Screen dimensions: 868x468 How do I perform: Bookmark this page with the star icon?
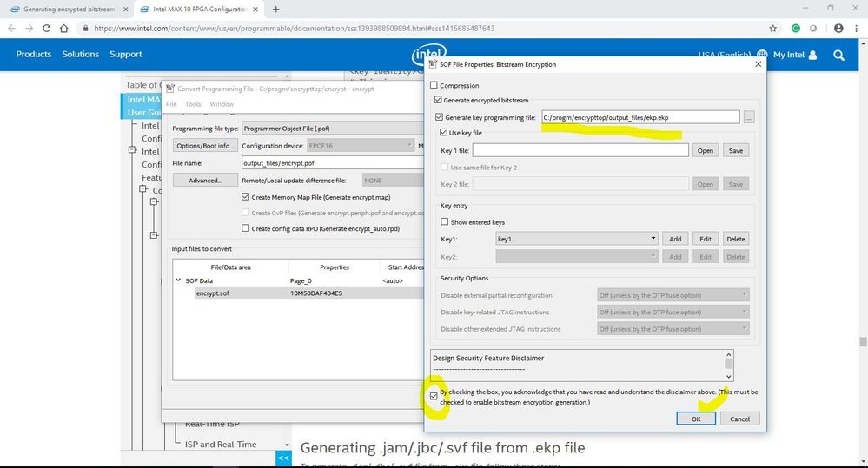click(x=772, y=28)
